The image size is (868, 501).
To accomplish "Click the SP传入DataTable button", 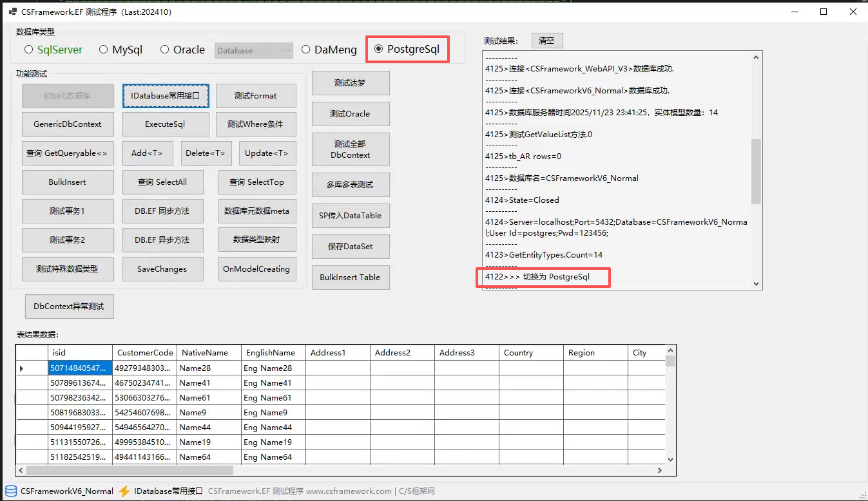I will [x=351, y=215].
